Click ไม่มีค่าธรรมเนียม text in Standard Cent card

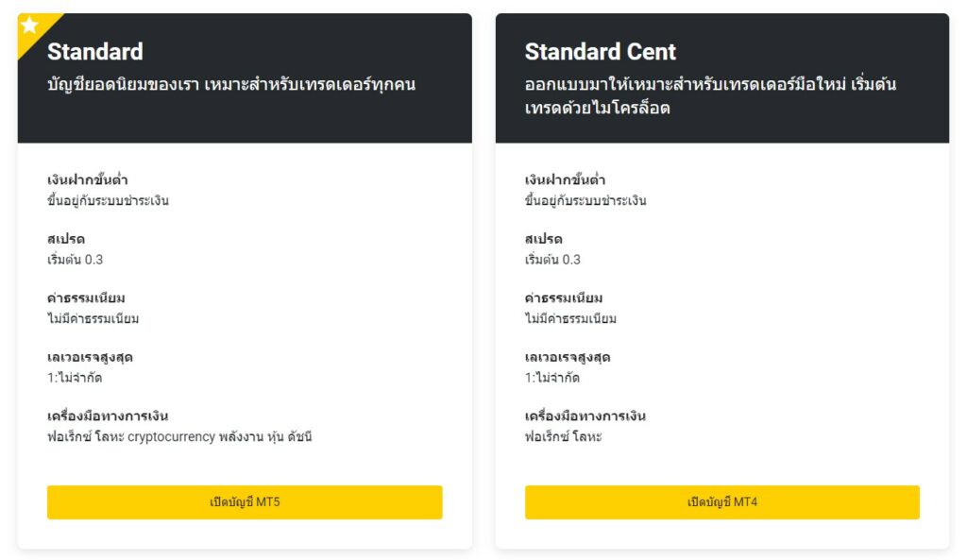point(570,318)
